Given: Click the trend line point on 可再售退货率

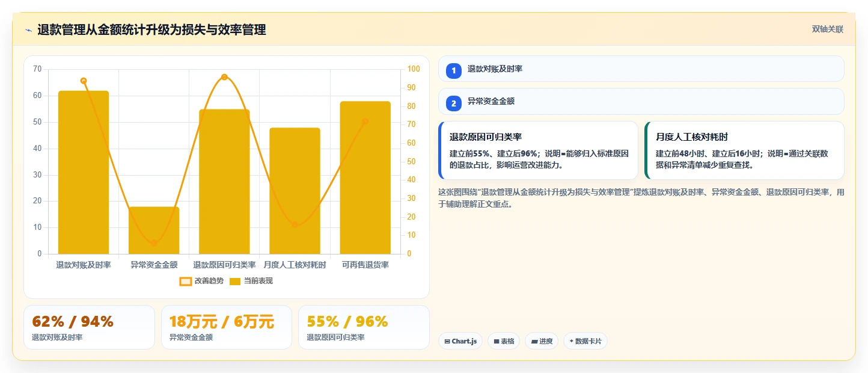Looking at the screenshot, I should click(x=365, y=122).
